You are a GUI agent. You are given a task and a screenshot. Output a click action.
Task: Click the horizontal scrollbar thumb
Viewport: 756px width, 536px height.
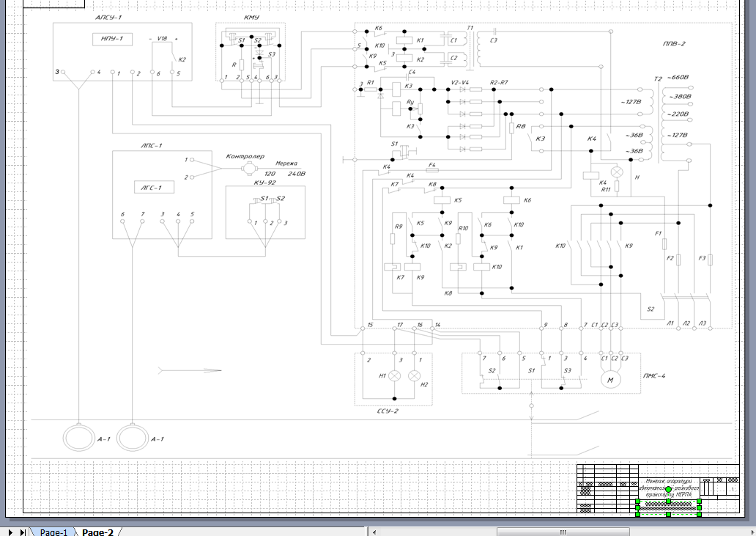coord(562,532)
